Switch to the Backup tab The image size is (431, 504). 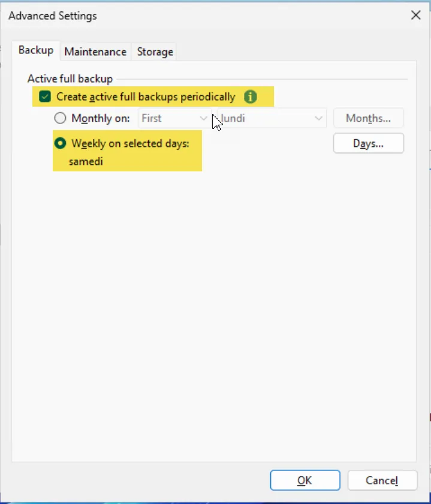coord(36,50)
